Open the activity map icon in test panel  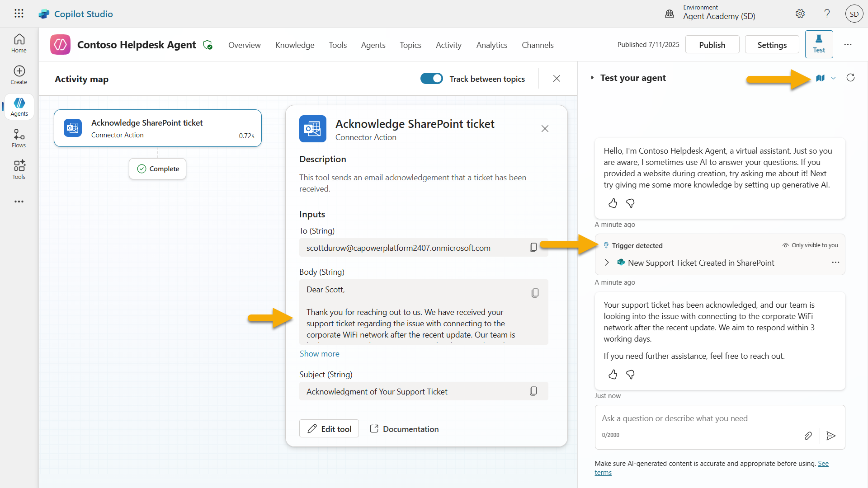(820, 78)
